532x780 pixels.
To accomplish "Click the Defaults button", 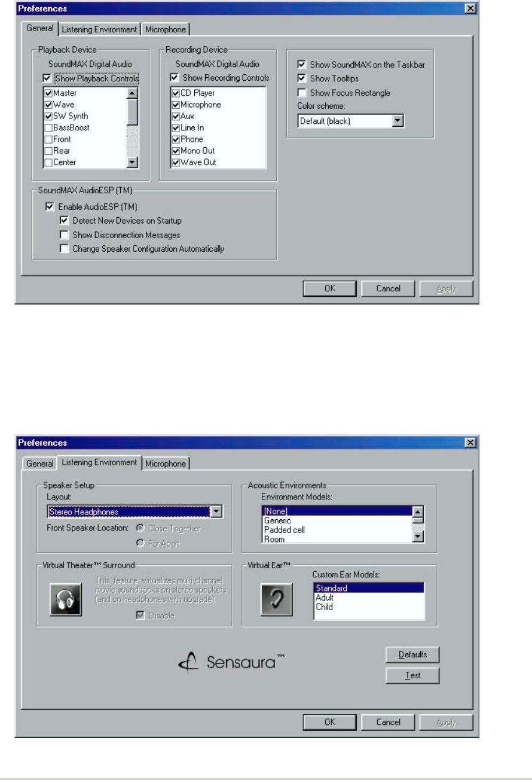I will tap(413, 654).
